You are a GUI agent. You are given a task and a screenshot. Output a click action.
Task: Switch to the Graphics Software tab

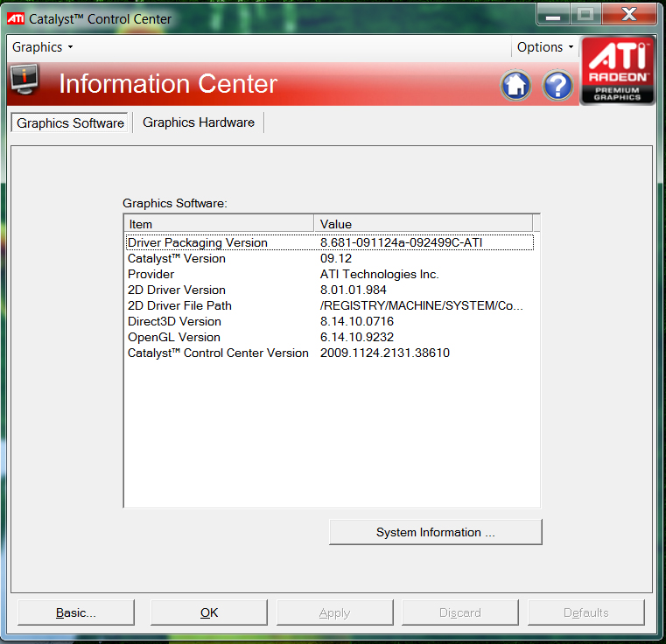[70, 122]
